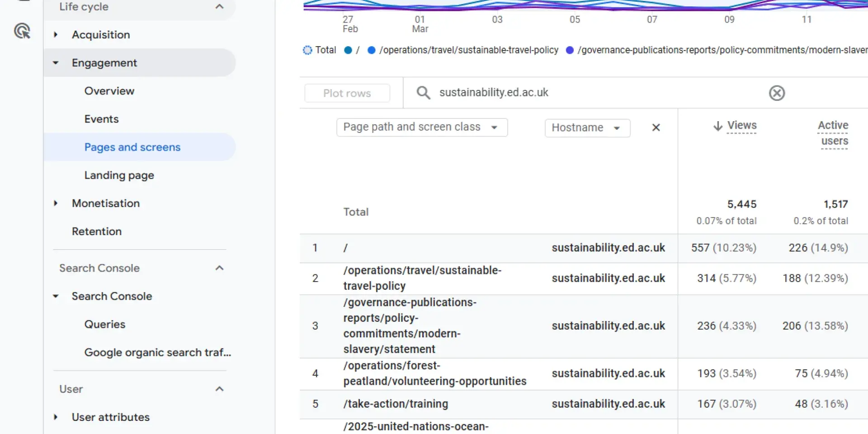
Task: Click the search magnifier icon
Action: pyautogui.click(x=423, y=93)
